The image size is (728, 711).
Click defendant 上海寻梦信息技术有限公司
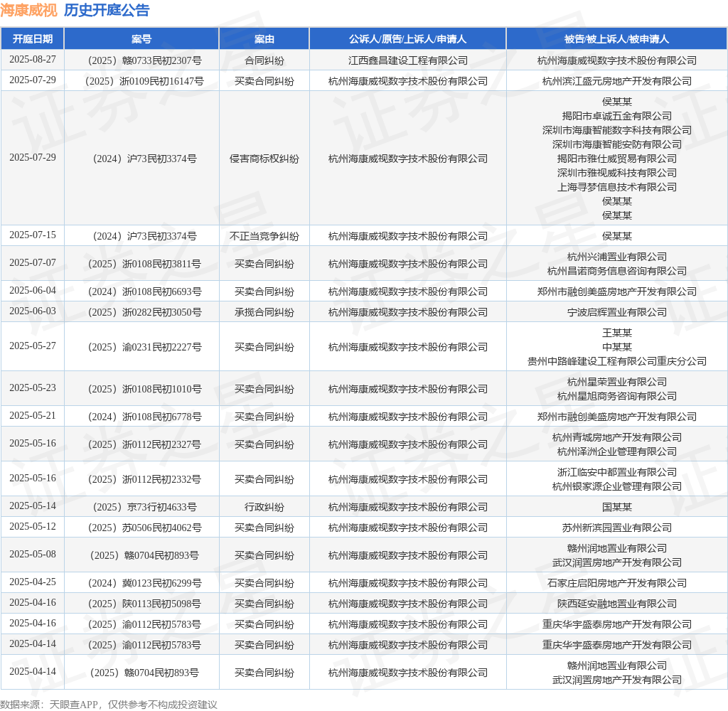tap(616, 187)
